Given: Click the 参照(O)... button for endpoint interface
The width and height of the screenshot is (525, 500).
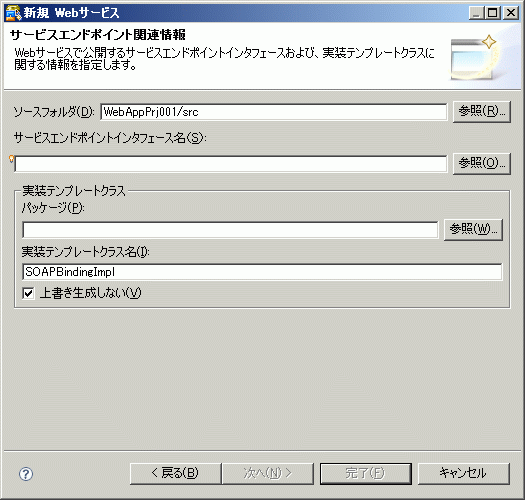Looking at the screenshot, I should tap(481, 163).
